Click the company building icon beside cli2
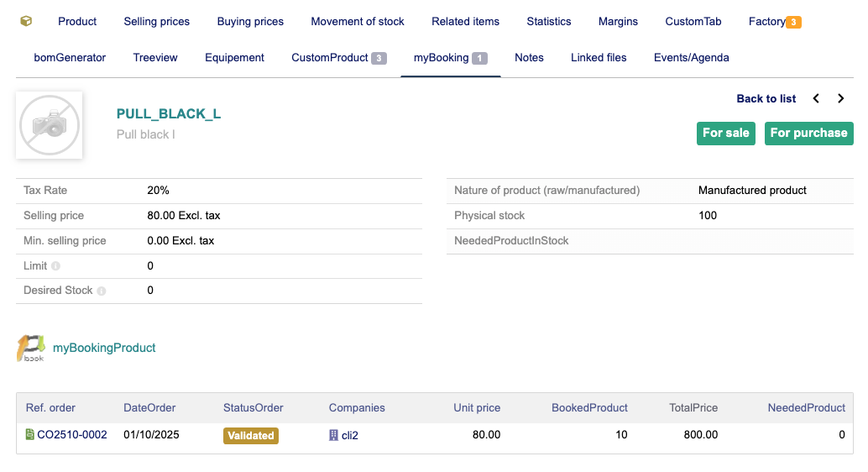This screenshot has width=868, height=472. coord(334,436)
